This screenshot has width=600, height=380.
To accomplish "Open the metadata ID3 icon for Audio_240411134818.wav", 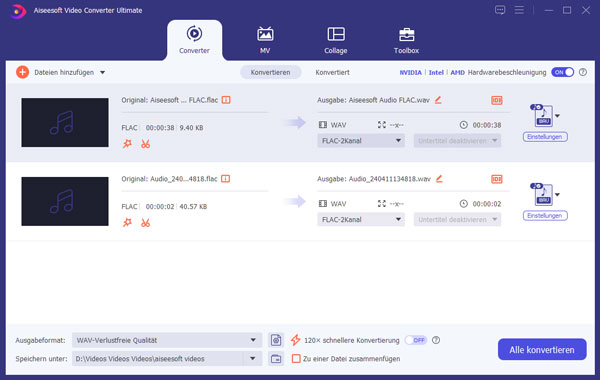I will (497, 179).
